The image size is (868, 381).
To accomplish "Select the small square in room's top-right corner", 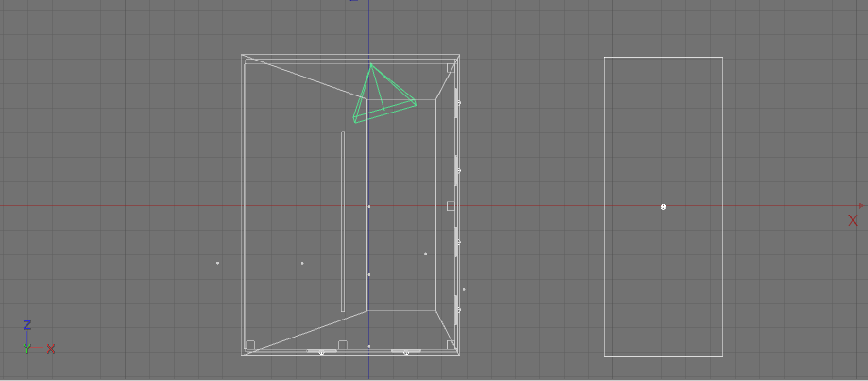I will pos(451,67).
